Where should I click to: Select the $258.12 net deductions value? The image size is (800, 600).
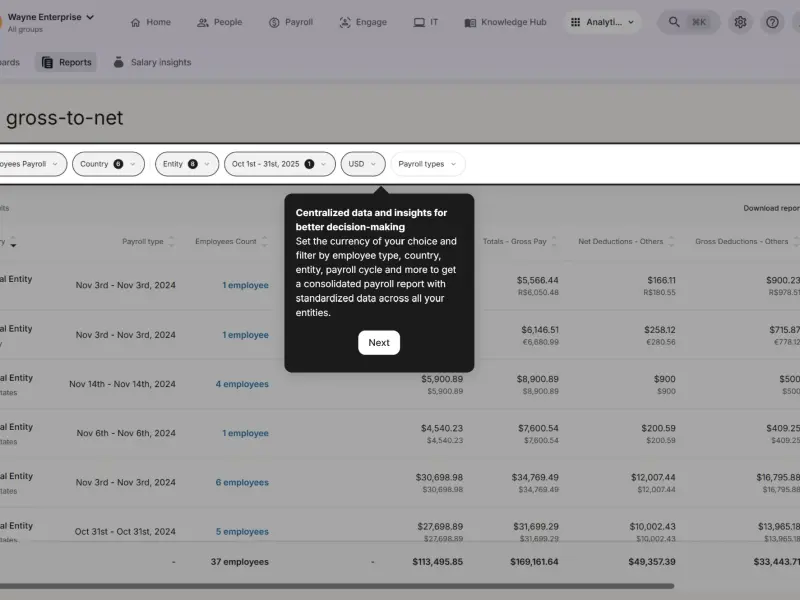pos(660,330)
